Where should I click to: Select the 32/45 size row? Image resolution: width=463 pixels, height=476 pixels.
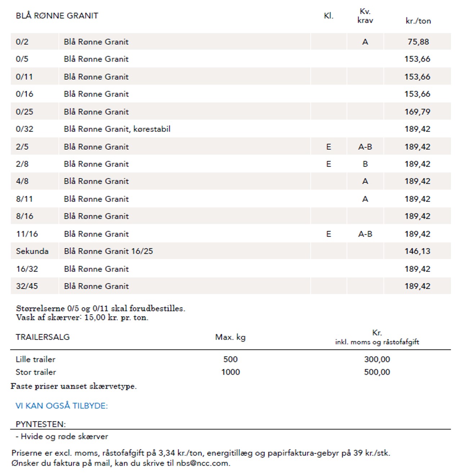point(230,286)
